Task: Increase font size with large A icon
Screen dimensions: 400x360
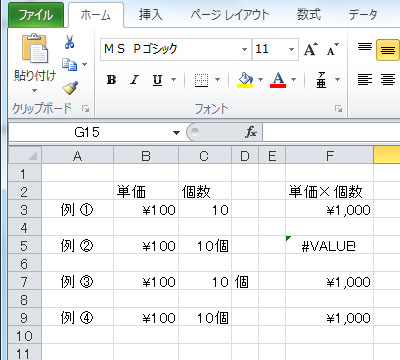Action: click(311, 50)
